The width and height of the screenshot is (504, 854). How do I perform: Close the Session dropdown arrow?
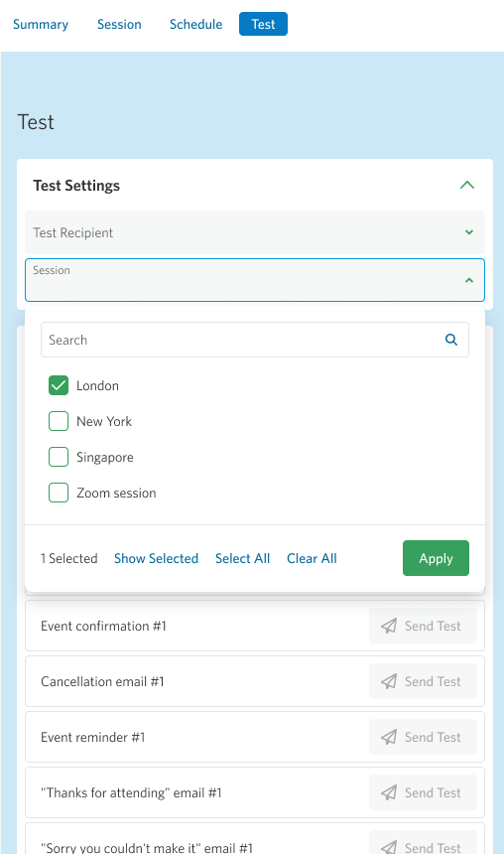coord(469,280)
